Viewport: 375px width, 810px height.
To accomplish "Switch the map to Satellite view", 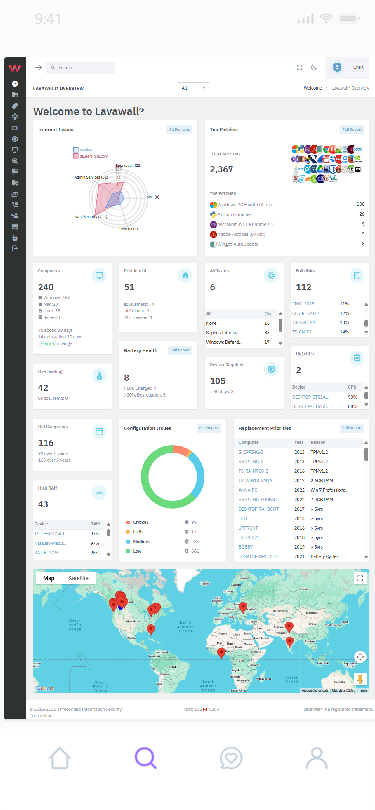I will click(79, 578).
